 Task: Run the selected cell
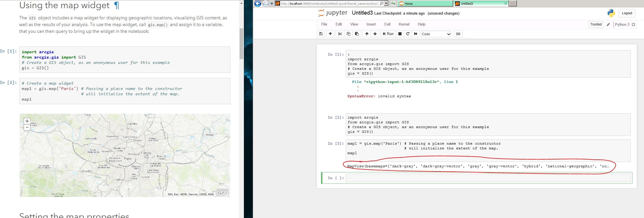point(388,34)
